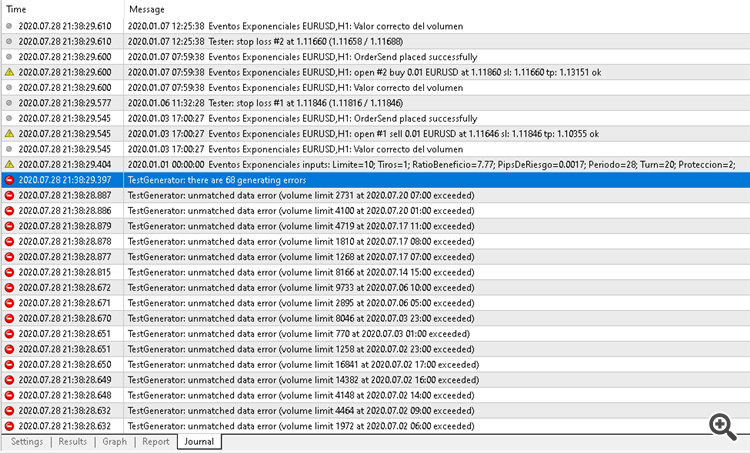Click gray dot icon of 12:25:38 Valor correcto row
Image resolution: width=750 pixels, height=453 pixels.
9,26
